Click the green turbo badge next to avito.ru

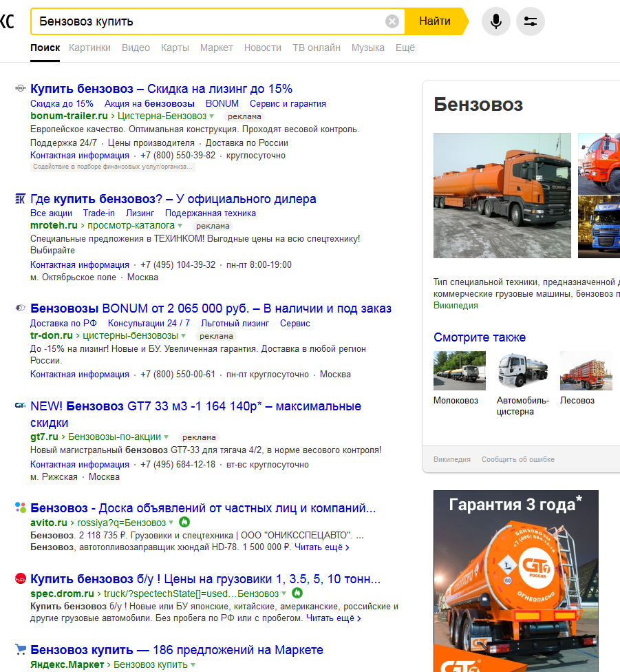pos(184,522)
